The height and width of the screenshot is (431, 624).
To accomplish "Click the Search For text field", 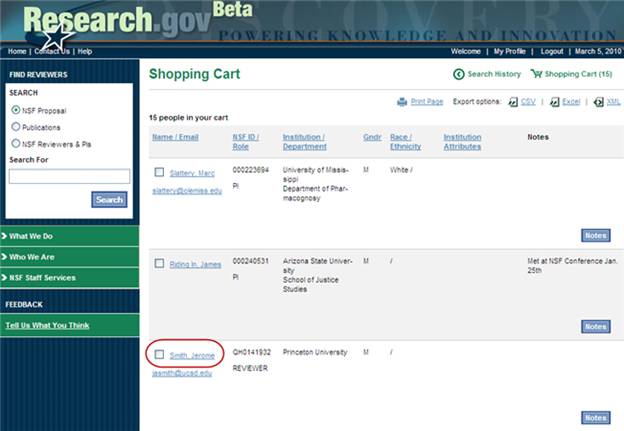I will [x=69, y=177].
